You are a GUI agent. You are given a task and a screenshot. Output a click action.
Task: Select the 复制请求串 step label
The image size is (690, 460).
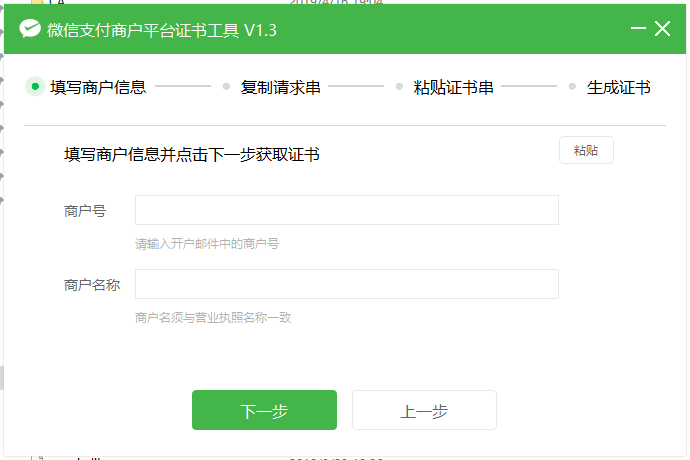280,87
